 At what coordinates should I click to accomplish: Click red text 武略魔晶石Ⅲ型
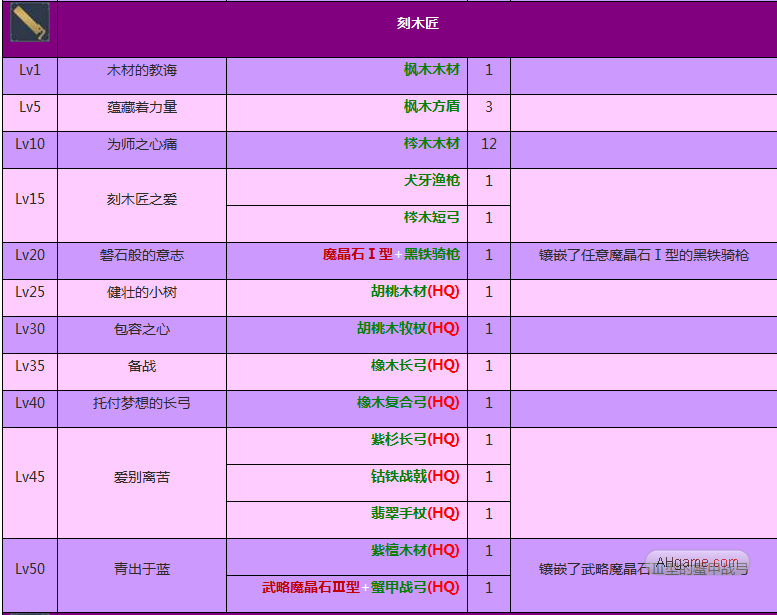(311, 587)
